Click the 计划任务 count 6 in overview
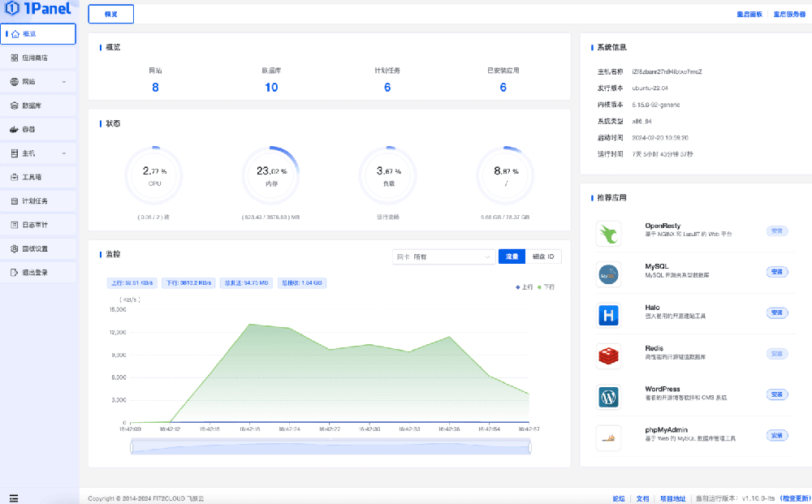This screenshot has width=812, height=504. (387, 88)
